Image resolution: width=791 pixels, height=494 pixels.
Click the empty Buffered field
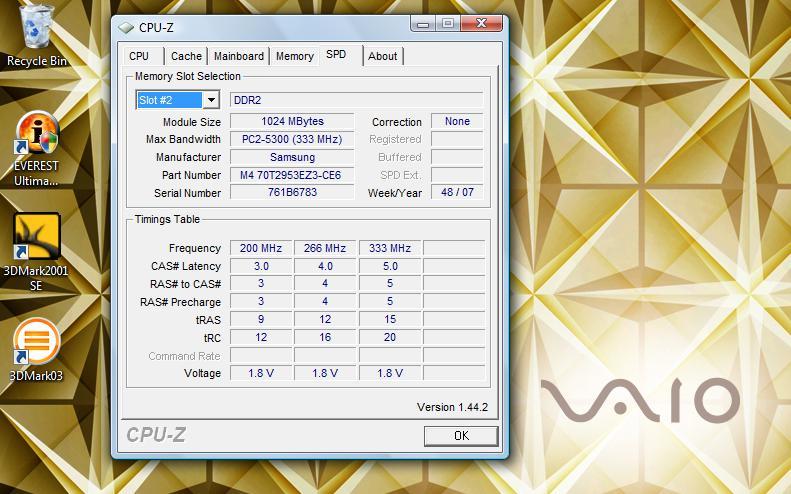pos(457,157)
